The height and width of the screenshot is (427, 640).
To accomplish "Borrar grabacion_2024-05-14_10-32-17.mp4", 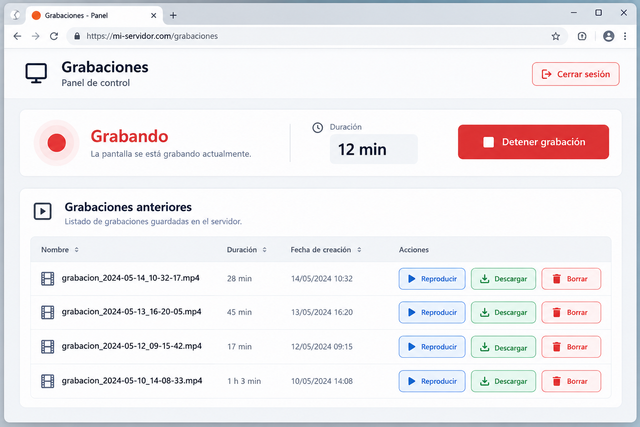I will pyautogui.click(x=571, y=279).
